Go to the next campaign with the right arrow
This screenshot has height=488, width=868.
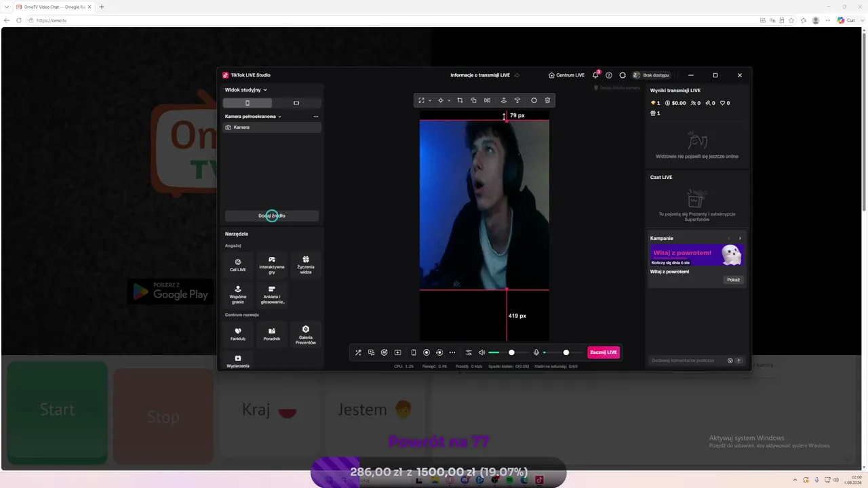740,239
